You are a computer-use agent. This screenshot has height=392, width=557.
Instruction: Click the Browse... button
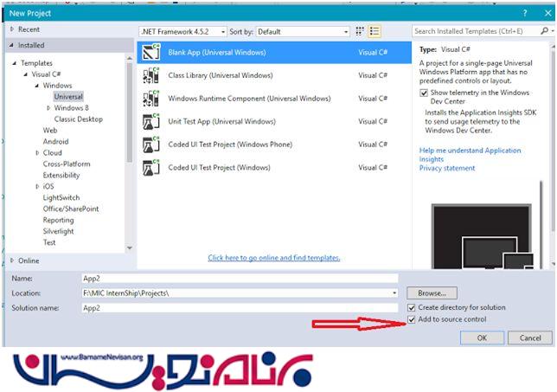pyautogui.click(x=432, y=293)
